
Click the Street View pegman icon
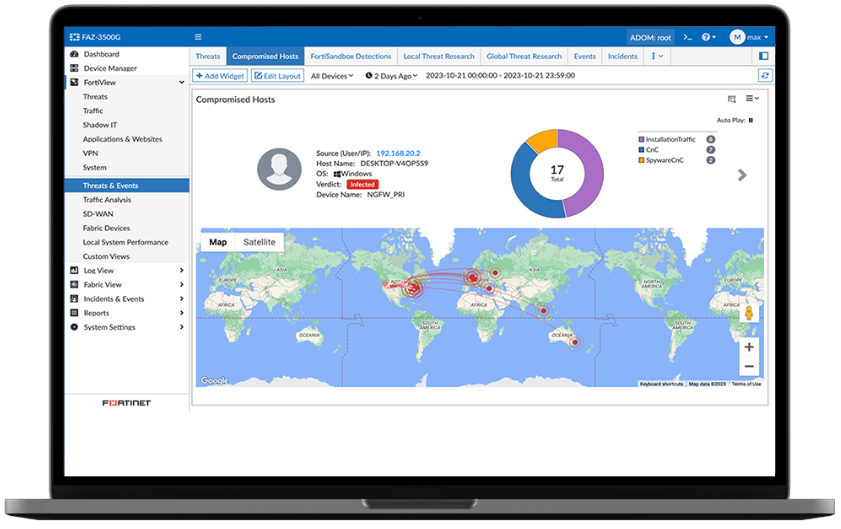click(x=748, y=313)
